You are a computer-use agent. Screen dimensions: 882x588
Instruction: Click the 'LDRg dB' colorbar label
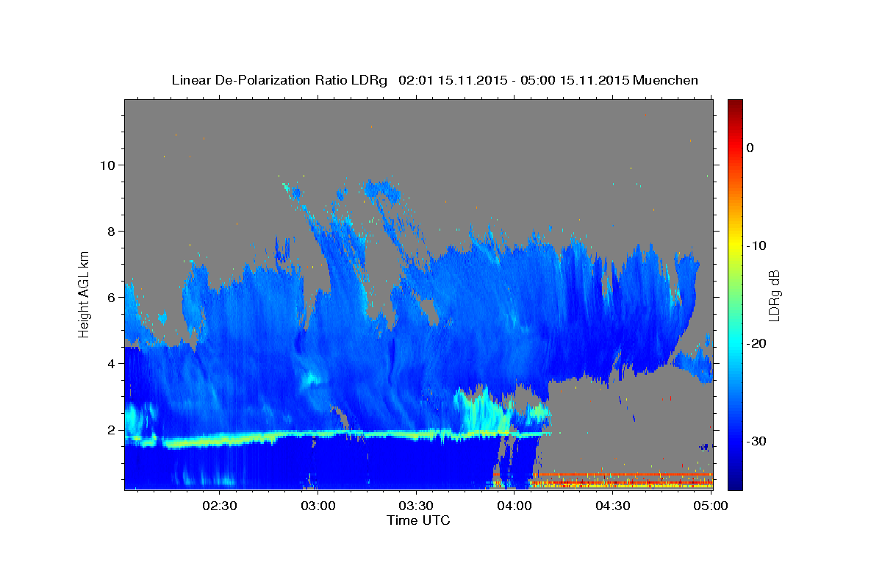pyautogui.click(x=774, y=296)
